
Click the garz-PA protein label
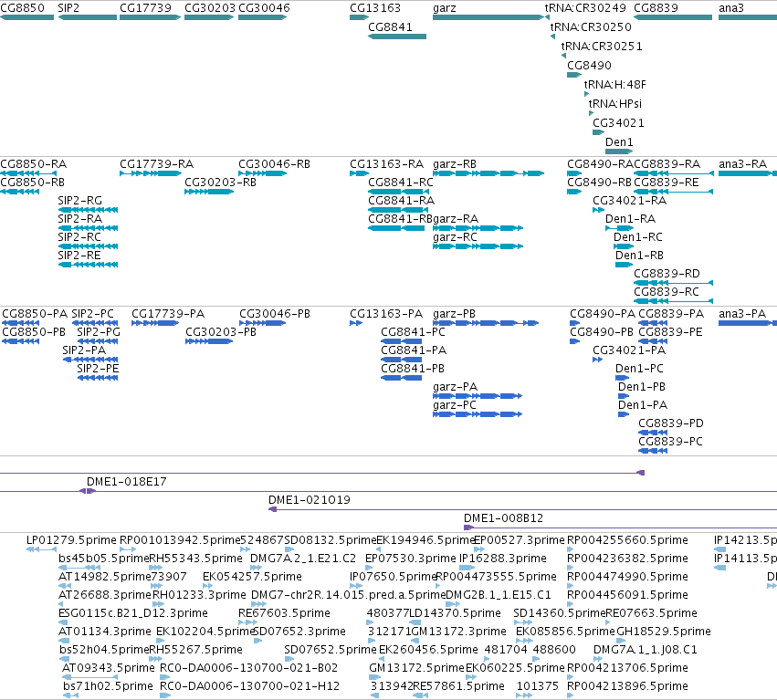pyautogui.click(x=455, y=386)
